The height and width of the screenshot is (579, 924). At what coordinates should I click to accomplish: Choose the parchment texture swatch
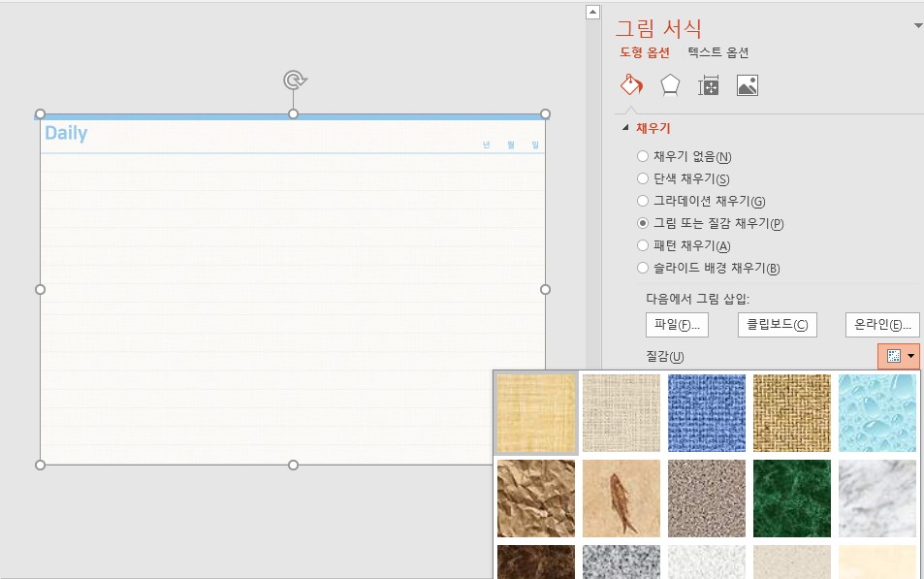point(877,562)
